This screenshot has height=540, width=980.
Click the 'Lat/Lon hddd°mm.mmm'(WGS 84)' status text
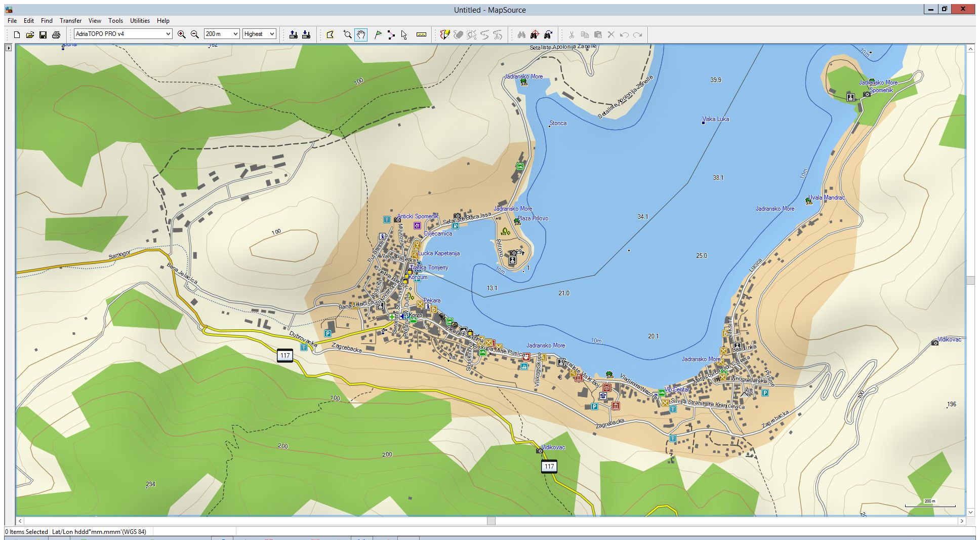pyautogui.click(x=99, y=532)
